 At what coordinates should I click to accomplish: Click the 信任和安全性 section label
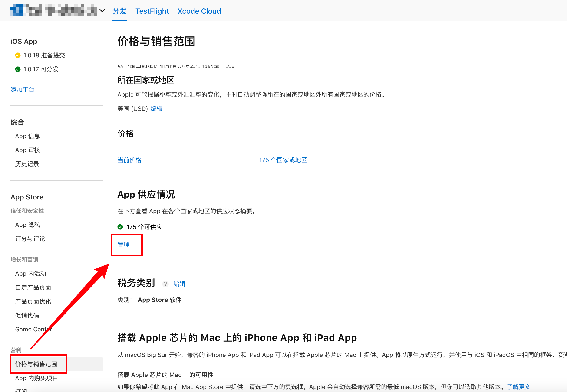[x=27, y=211]
